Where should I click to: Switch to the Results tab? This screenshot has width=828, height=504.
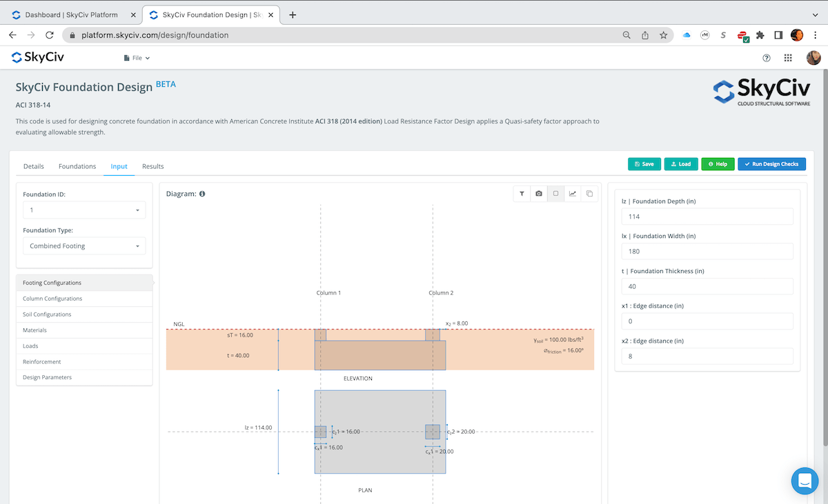(152, 166)
